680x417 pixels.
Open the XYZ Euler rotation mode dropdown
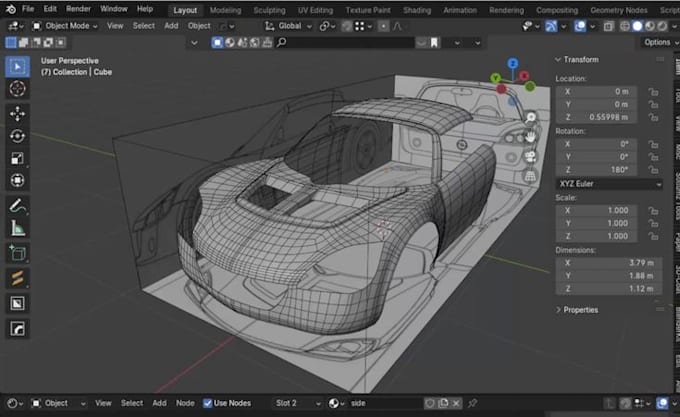[609, 184]
